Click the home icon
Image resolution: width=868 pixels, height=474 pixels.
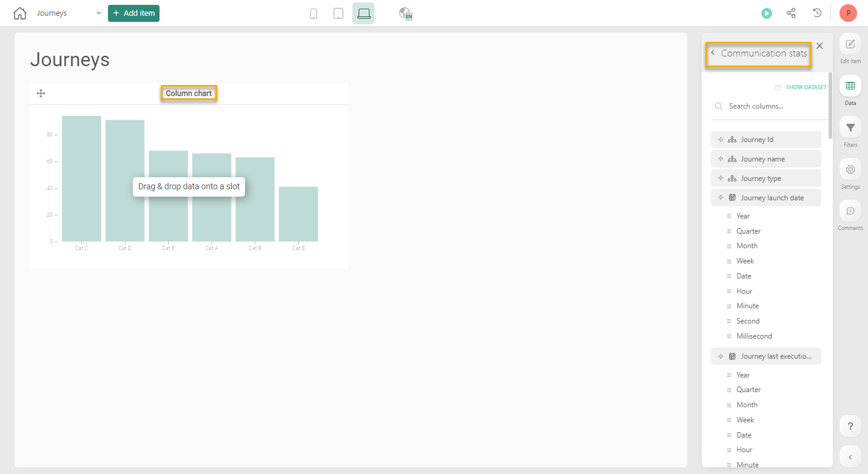pyautogui.click(x=20, y=13)
